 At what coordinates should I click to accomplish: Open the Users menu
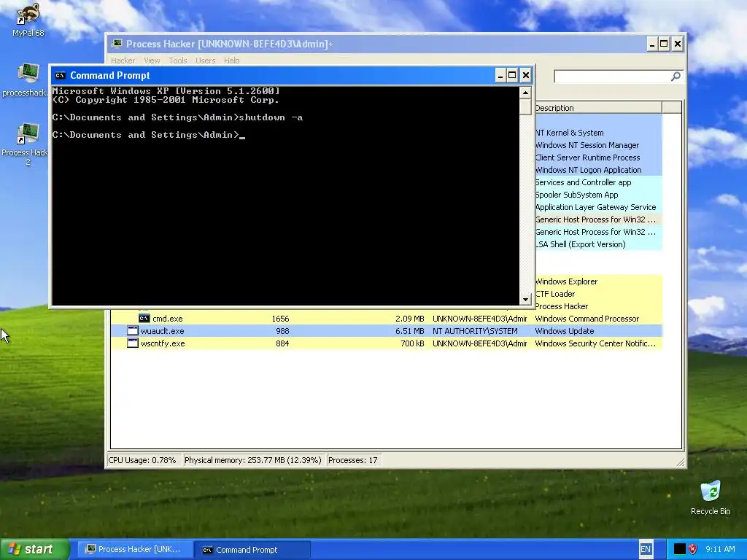click(x=205, y=61)
